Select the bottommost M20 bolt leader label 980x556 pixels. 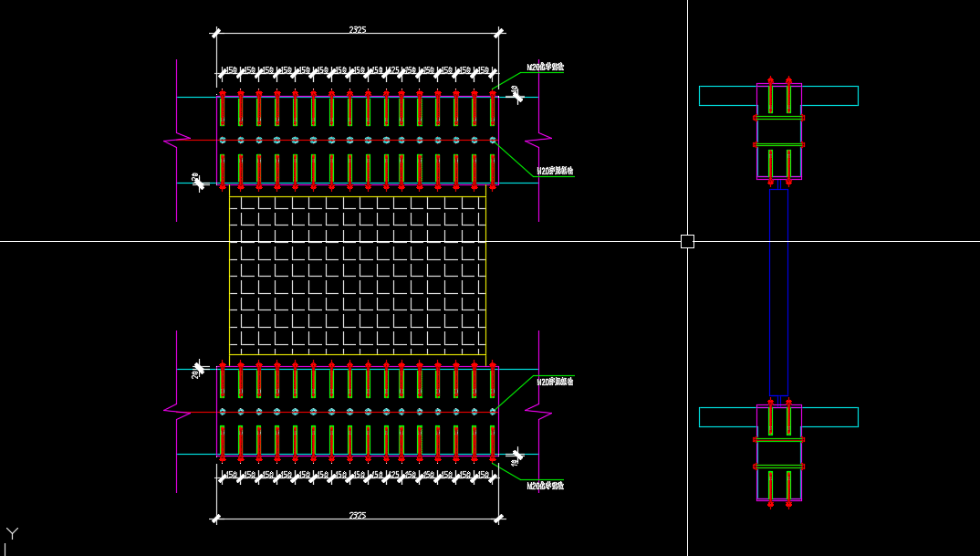click(545, 486)
